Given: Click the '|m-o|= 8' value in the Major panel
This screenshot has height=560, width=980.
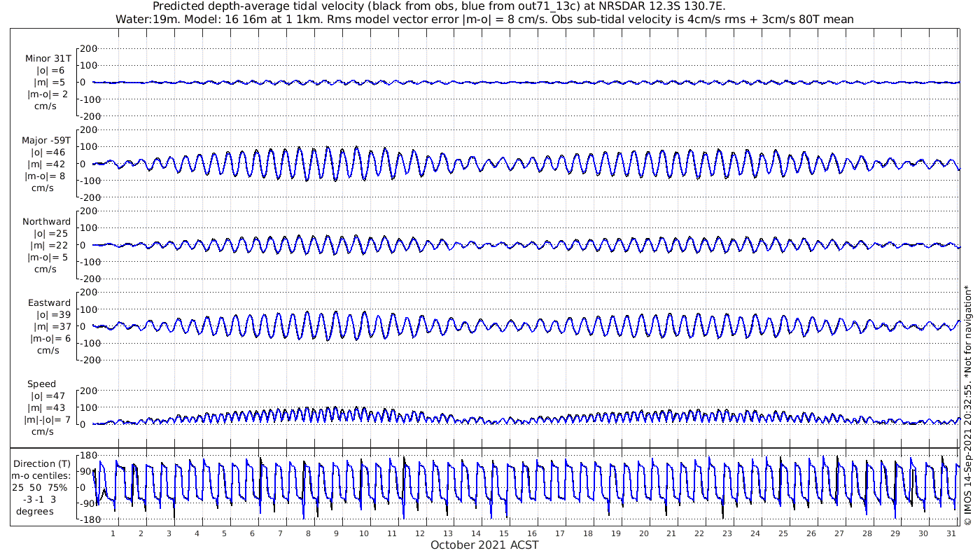Looking at the screenshot, I should click(x=46, y=176).
